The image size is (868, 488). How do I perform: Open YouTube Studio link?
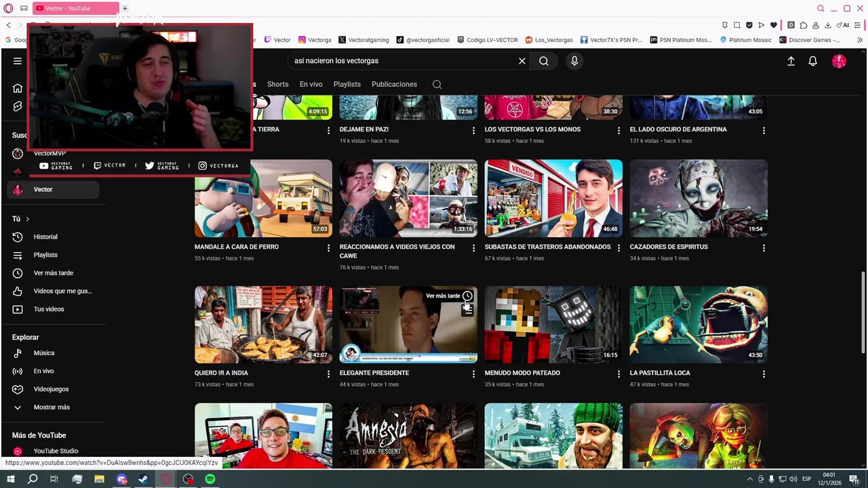click(x=56, y=451)
